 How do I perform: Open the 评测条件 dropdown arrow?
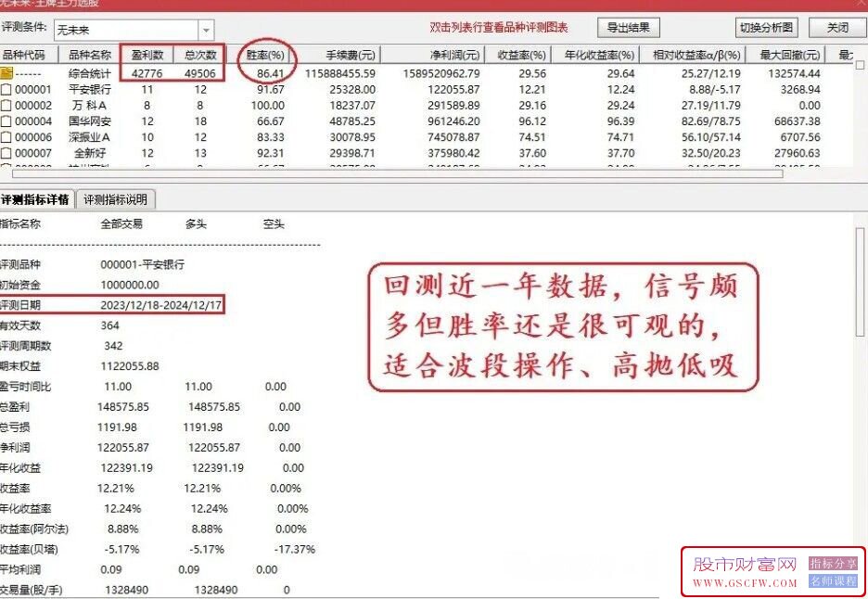pos(206,30)
